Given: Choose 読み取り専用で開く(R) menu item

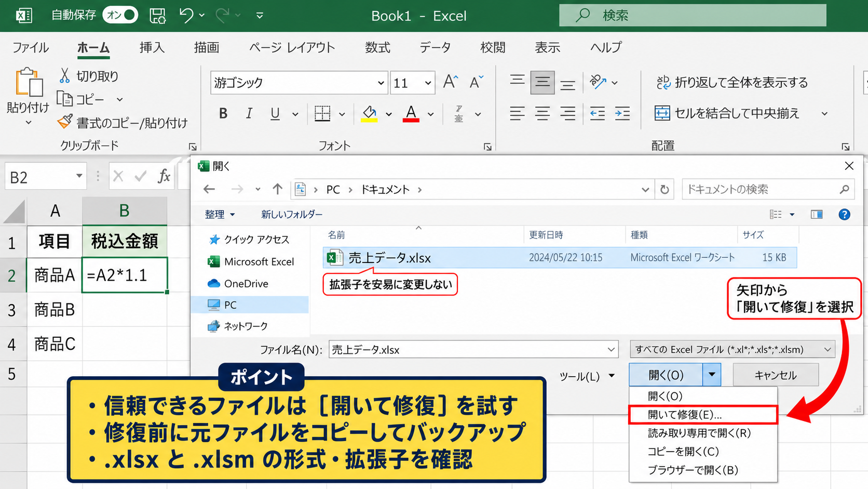Looking at the screenshot, I should point(703,433).
